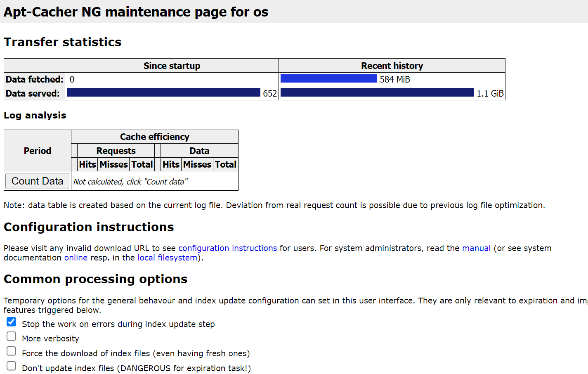Click the Count Data button

[x=37, y=181]
